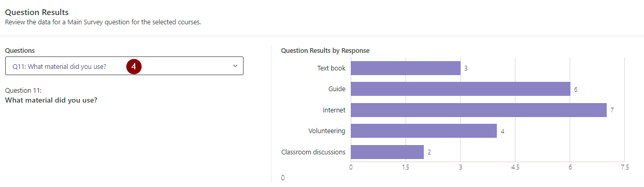
Task: Click the Question Results heading
Action: (37, 12)
